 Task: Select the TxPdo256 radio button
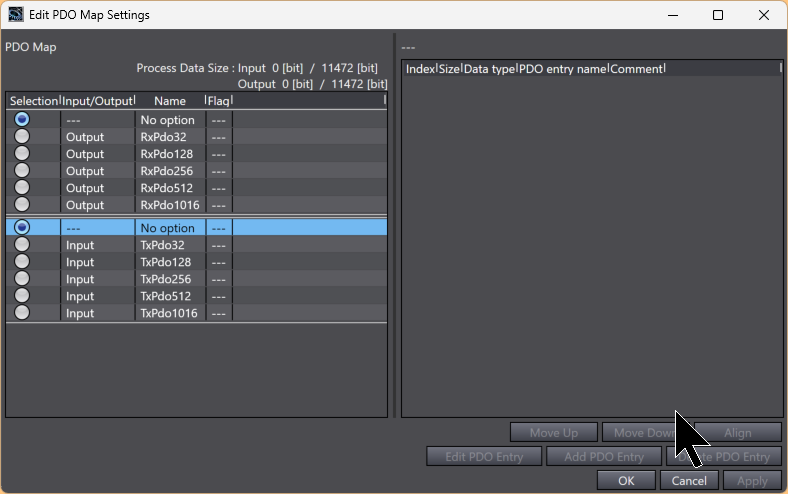pos(22,279)
